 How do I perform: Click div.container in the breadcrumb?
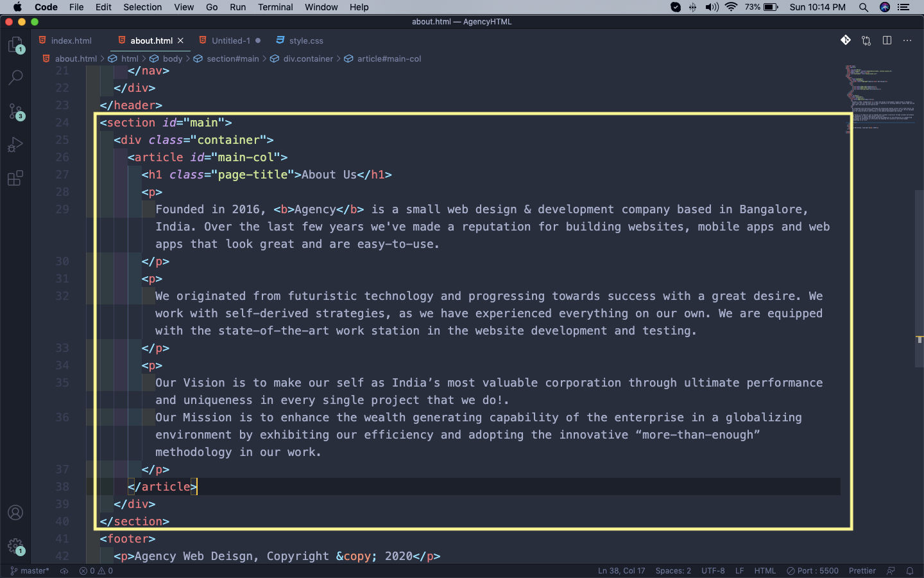308,58
